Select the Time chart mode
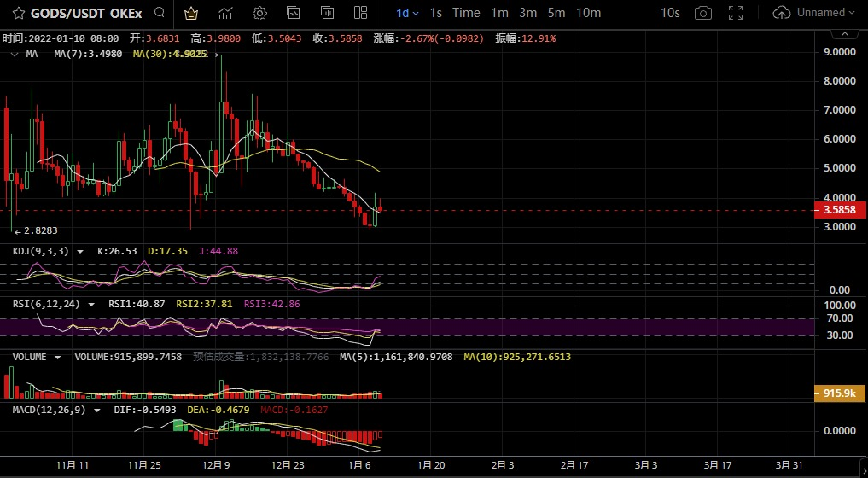The width and height of the screenshot is (868, 478). coord(466,13)
